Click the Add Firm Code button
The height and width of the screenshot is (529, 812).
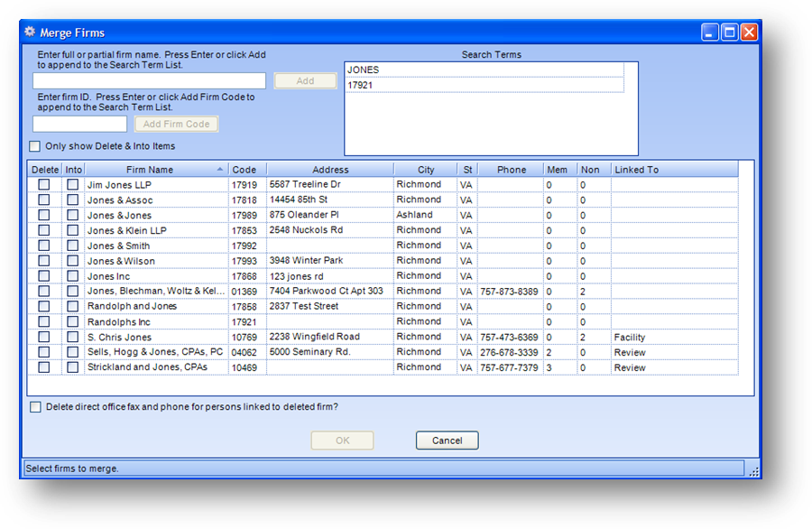(x=177, y=124)
